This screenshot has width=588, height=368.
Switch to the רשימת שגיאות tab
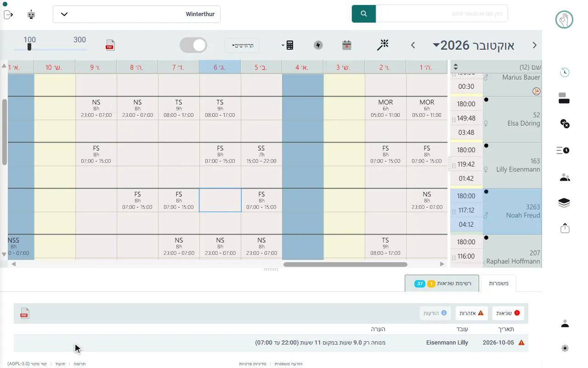(x=442, y=283)
